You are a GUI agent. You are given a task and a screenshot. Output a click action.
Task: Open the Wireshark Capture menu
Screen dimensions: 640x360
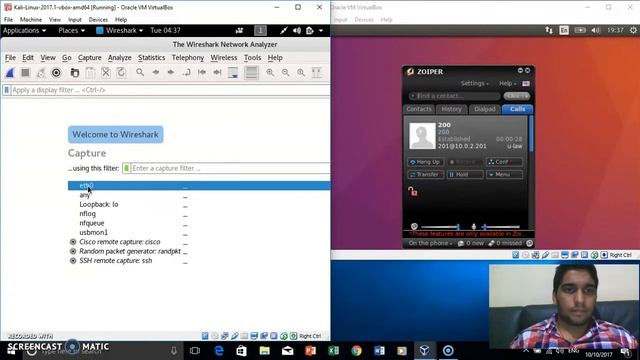[x=89, y=58]
